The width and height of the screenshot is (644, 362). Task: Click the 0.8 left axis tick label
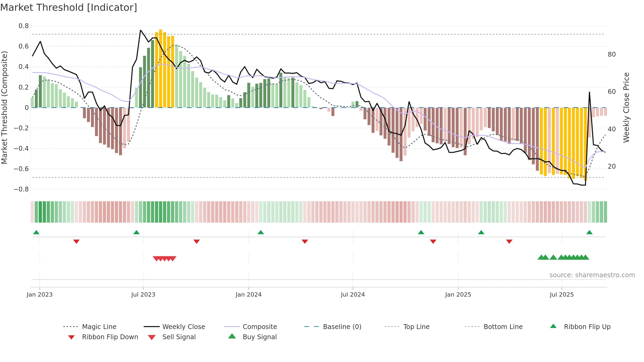coord(24,26)
